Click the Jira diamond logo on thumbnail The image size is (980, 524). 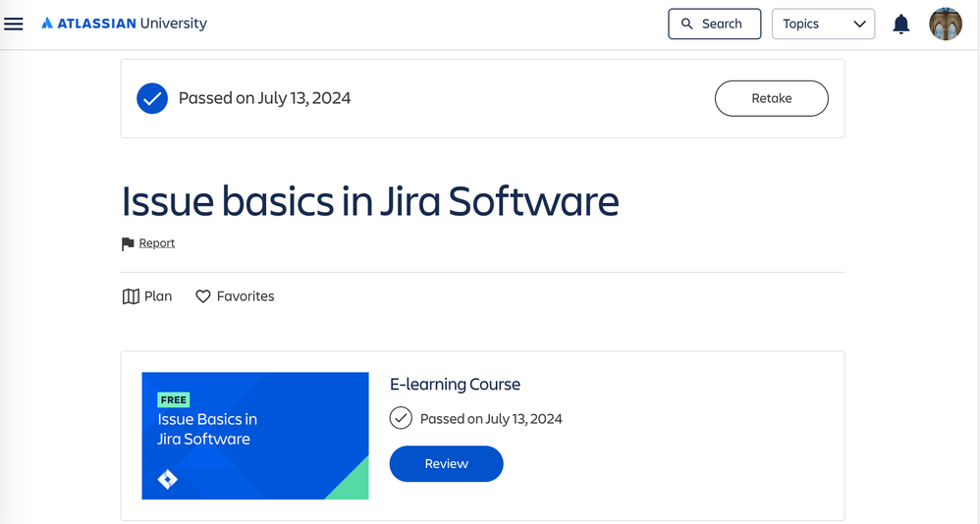pyautogui.click(x=168, y=479)
